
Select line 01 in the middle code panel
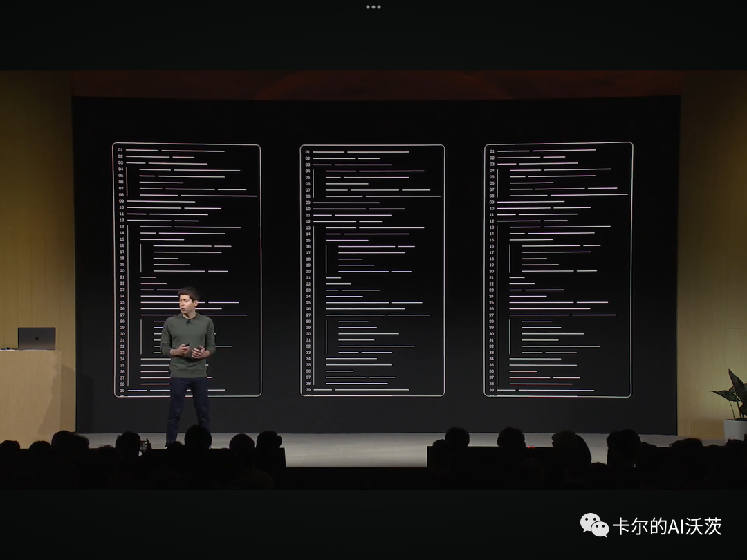coord(360,151)
